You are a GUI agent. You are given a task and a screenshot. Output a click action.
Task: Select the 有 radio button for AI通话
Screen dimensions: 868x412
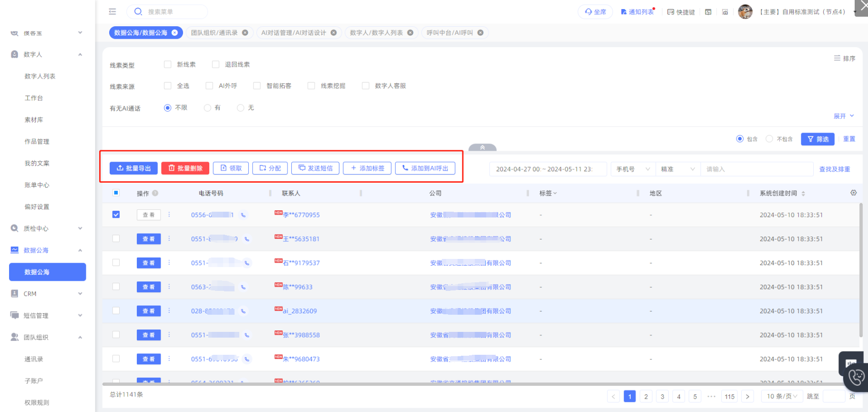[x=207, y=108]
